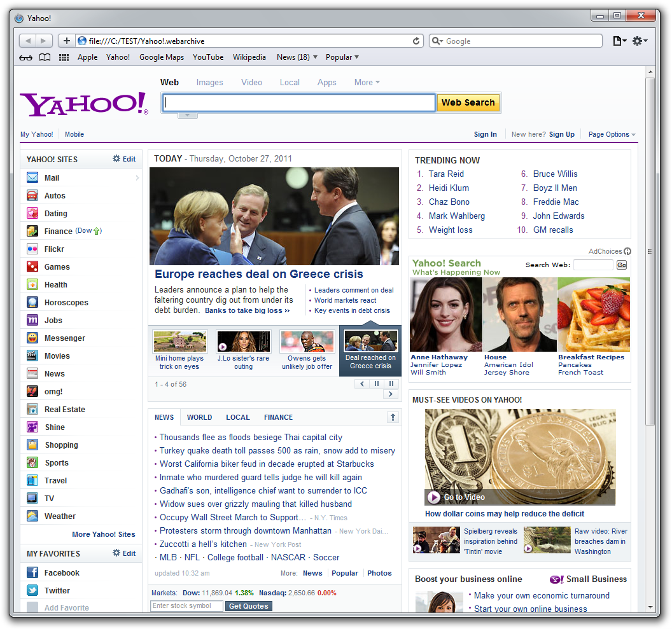Image resolution: width=672 pixels, height=629 pixels.
Task: Open Top Sites grid icon
Action: pyautogui.click(x=64, y=57)
